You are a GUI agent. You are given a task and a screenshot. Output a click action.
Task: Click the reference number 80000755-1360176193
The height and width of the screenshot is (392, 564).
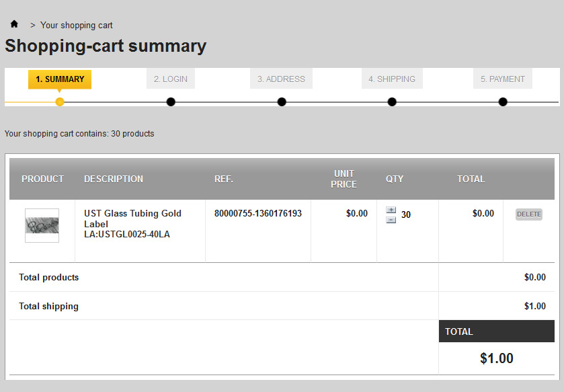click(258, 214)
